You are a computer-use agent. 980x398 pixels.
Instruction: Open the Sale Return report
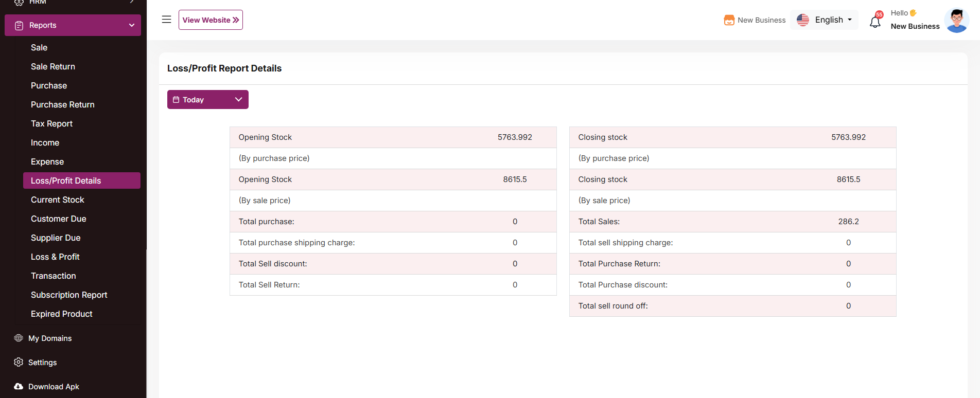(53, 66)
